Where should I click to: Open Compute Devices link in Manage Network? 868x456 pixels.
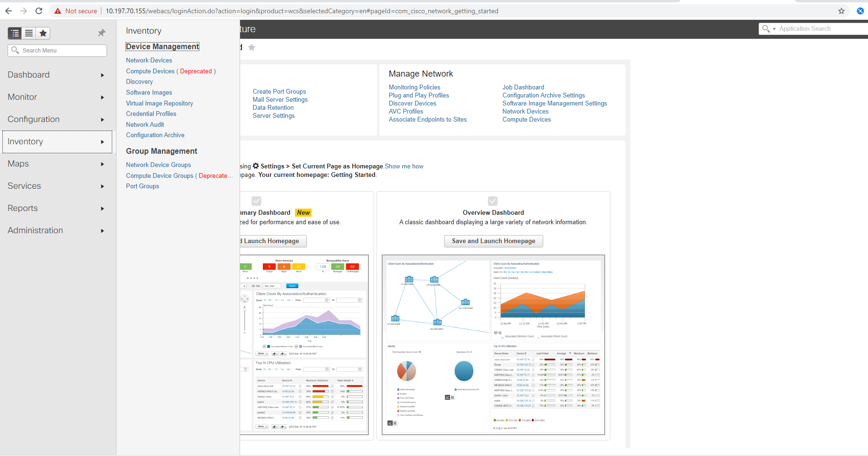[x=527, y=119]
